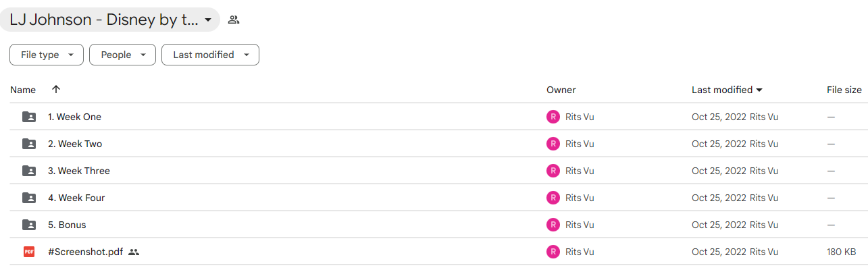Click the shared folder icon for 3. Week Three

29,171
